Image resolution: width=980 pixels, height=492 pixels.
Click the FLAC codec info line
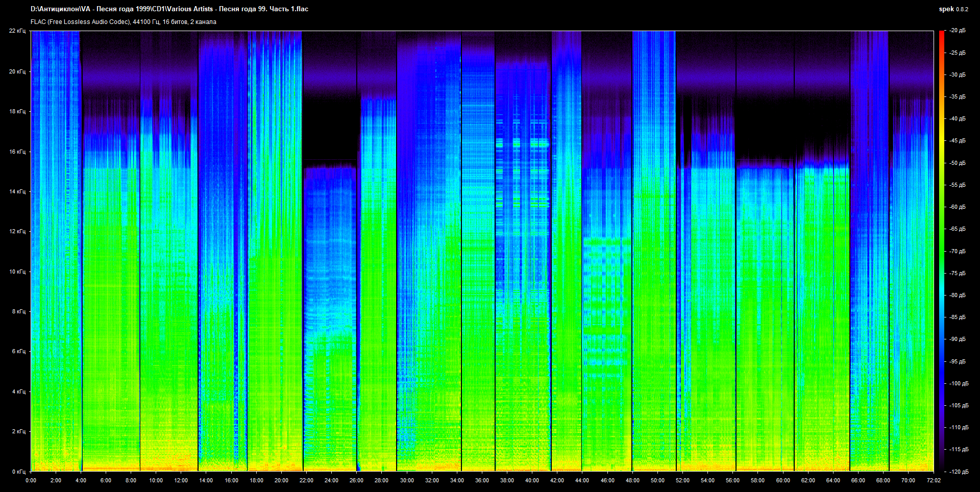click(x=123, y=22)
